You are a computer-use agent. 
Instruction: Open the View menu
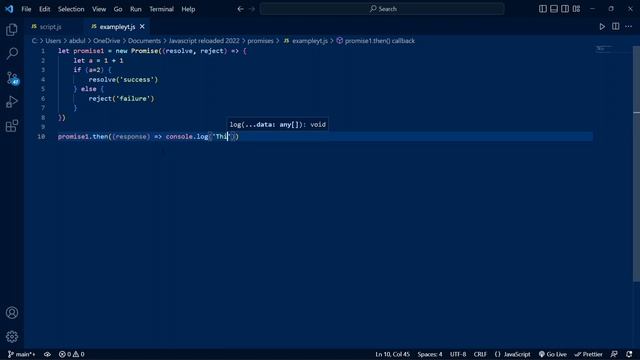click(99, 9)
